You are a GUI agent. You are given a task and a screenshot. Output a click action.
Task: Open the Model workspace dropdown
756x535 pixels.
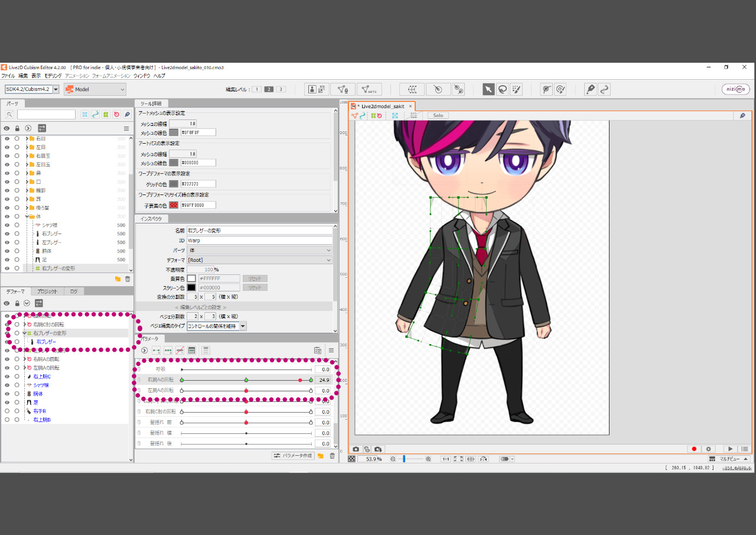pyautogui.click(x=95, y=89)
